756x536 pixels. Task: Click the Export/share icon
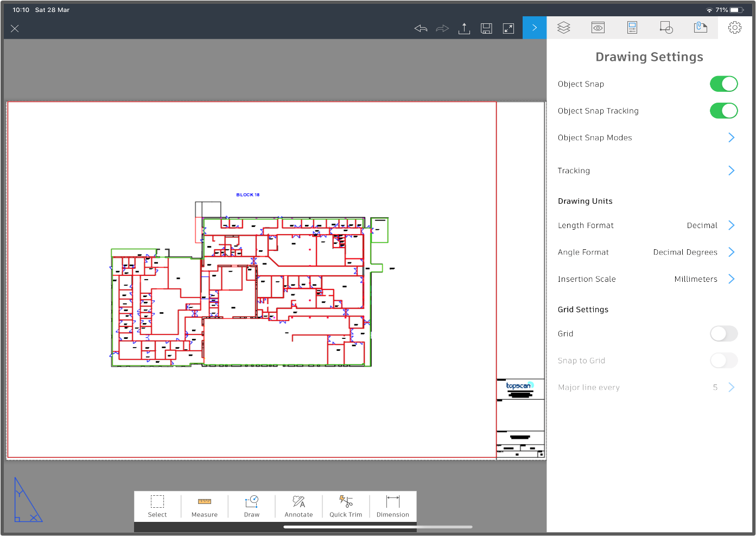[x=464, y=28]
